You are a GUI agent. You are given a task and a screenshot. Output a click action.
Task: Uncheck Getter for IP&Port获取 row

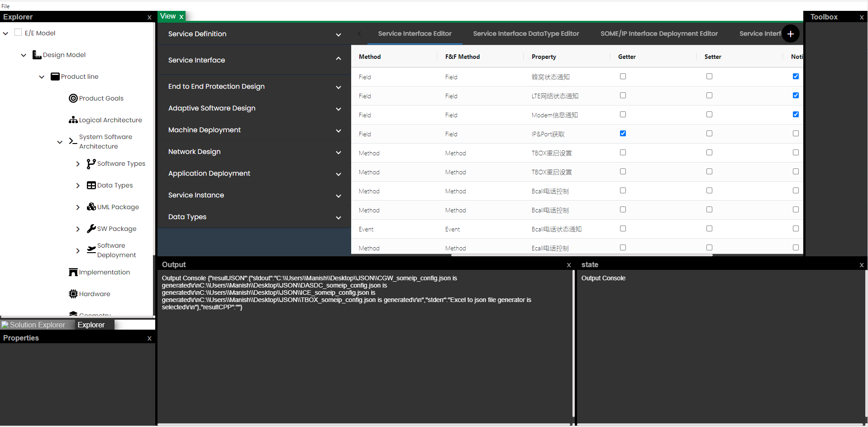(623, 134)
